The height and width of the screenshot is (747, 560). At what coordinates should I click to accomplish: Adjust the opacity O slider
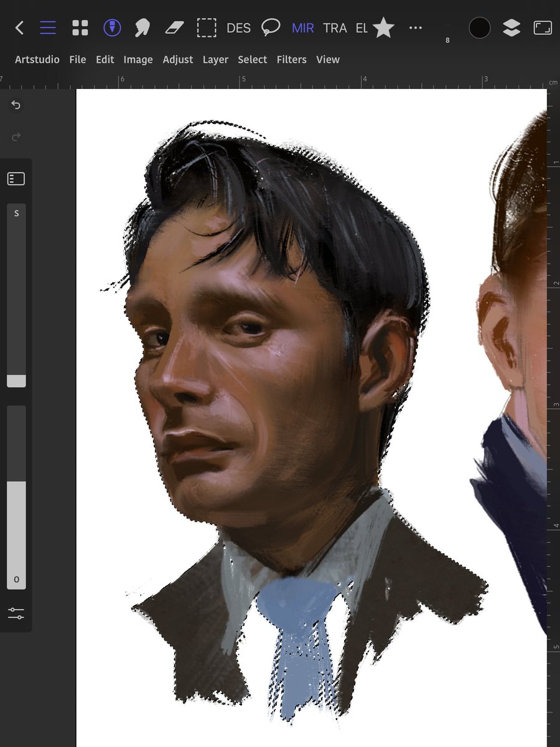16,497
